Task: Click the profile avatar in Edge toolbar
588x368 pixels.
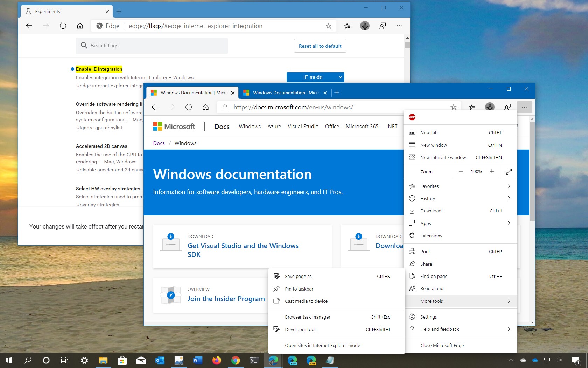Action: (x=490, y=107)
